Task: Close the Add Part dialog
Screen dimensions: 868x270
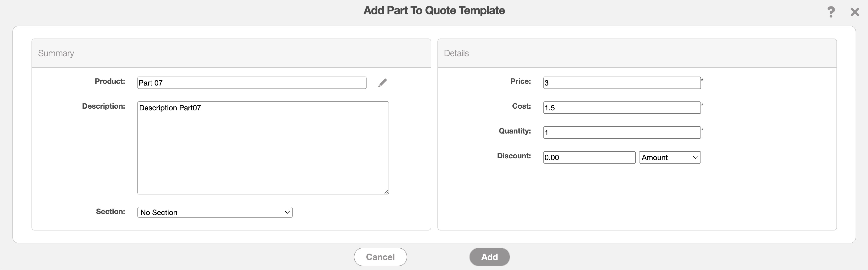Action: 855,12
